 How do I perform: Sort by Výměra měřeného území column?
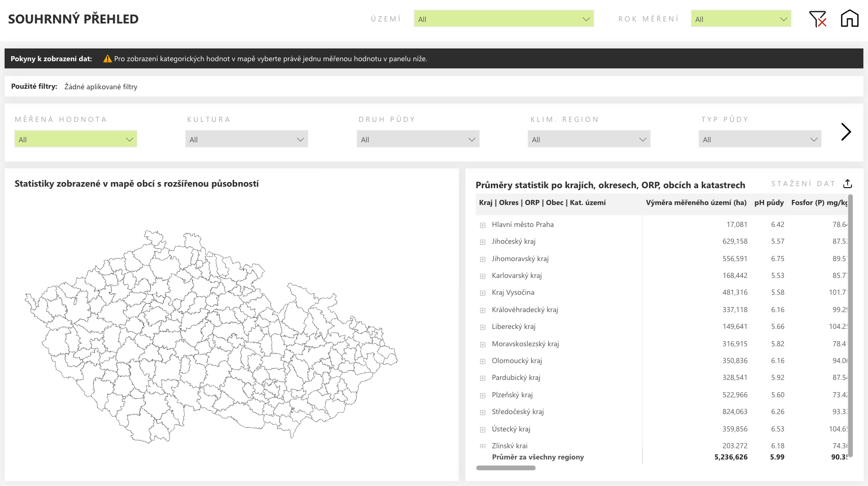tap(696, 202)
